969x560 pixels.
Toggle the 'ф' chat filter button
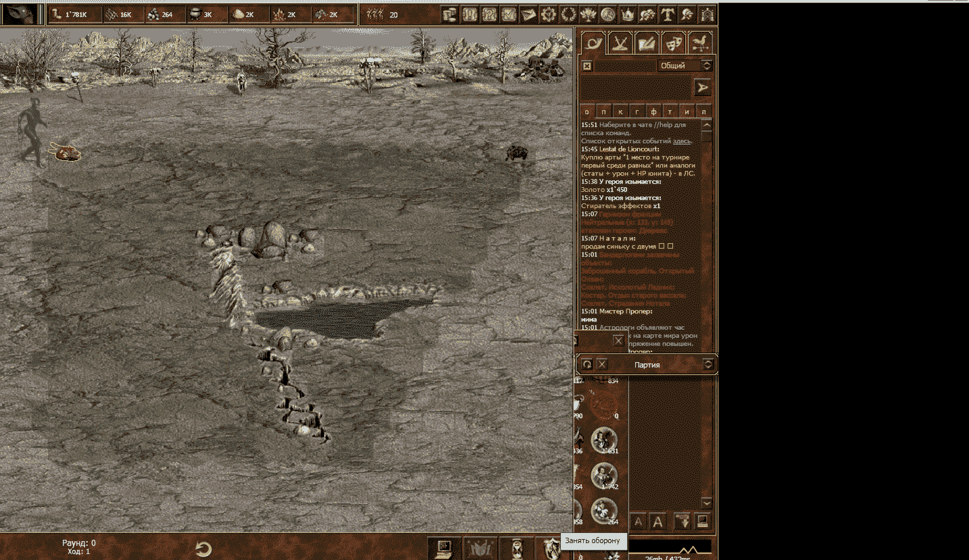653,112
